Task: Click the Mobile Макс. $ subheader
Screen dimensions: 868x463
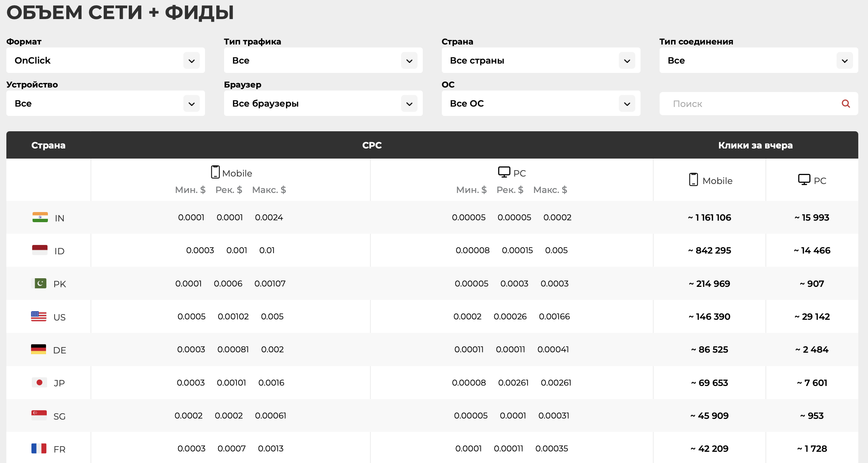Action: click(x=269, y=190)
